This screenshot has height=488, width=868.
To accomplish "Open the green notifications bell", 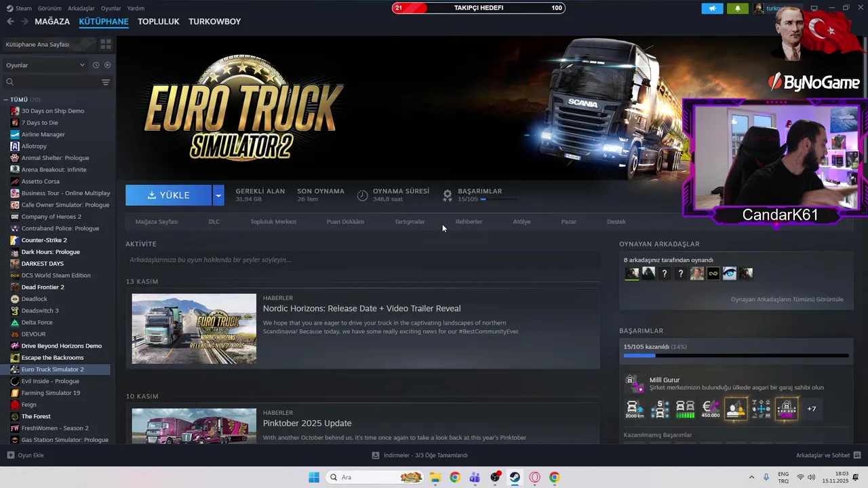I will (738, 8).
